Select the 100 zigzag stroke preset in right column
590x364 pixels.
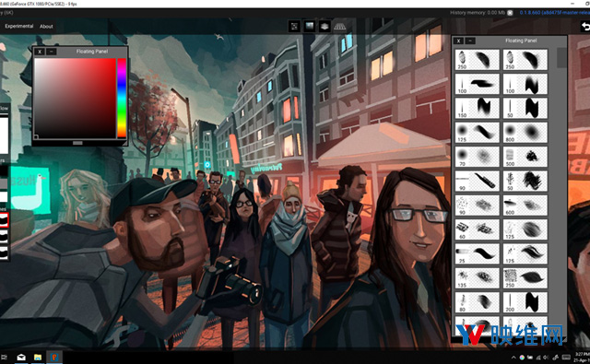click(x=525, y=84)
